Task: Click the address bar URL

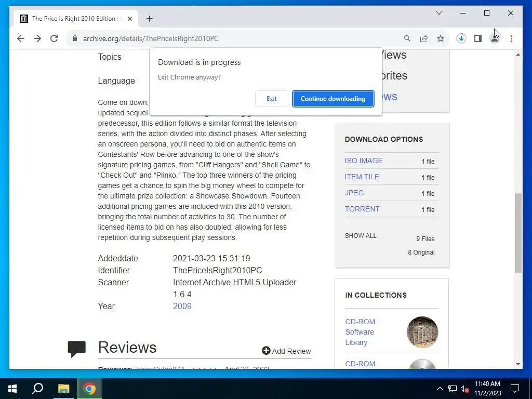Action: [x=151, y=38]
